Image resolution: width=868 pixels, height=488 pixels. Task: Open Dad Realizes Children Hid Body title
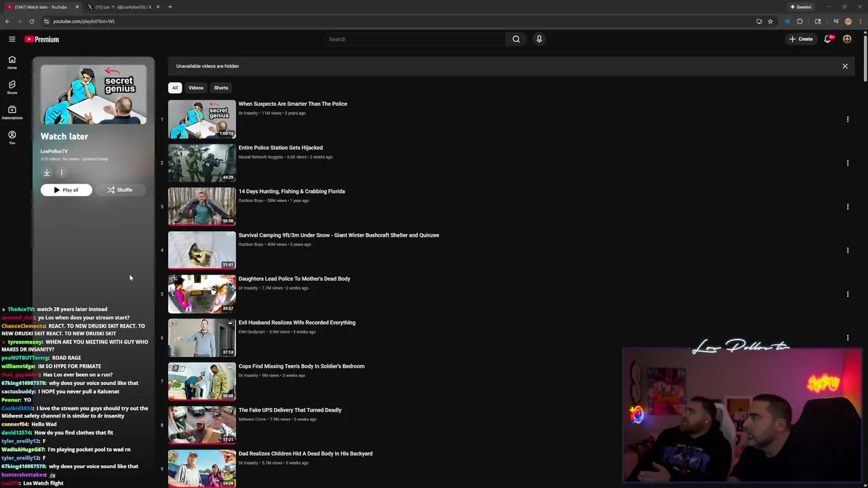click(x=305, y=453)
